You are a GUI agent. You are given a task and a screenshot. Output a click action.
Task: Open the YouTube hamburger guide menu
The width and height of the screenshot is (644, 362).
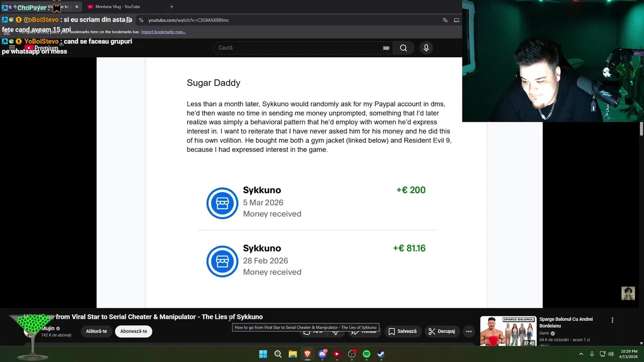[12, 48]
